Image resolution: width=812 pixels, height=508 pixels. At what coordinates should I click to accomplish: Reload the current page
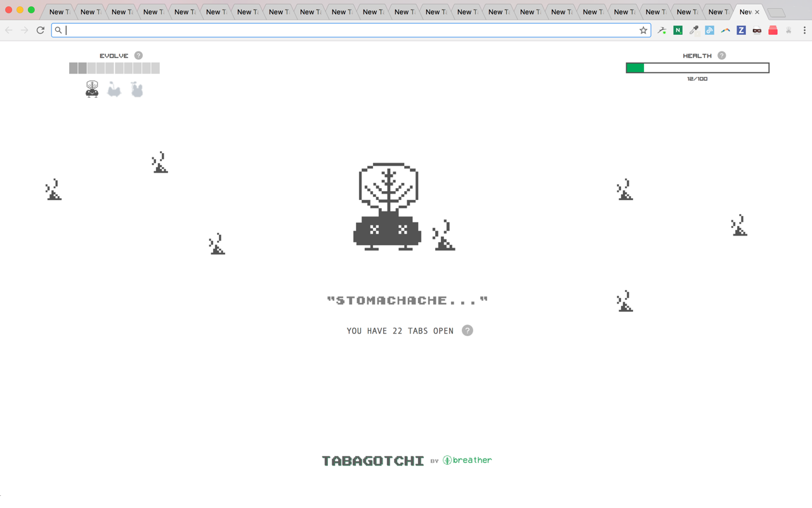(x=41, y=30)
